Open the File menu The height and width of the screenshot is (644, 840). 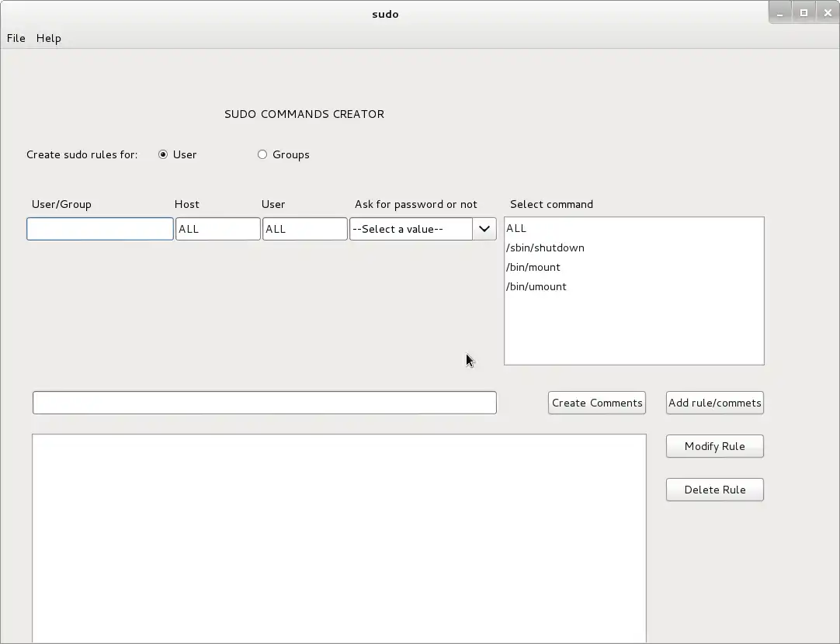(x=16, y=38)
